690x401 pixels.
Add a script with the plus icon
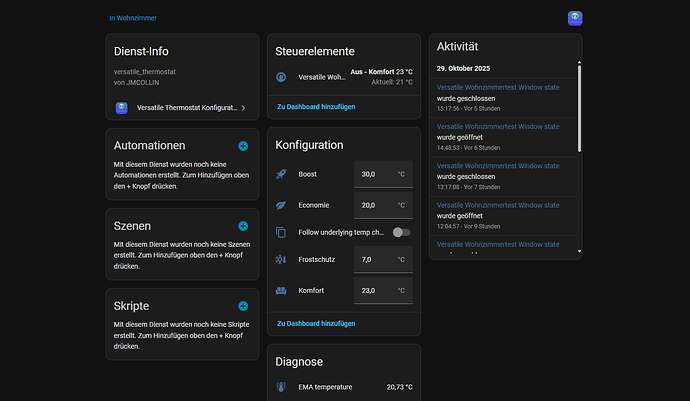click(243, 306)
